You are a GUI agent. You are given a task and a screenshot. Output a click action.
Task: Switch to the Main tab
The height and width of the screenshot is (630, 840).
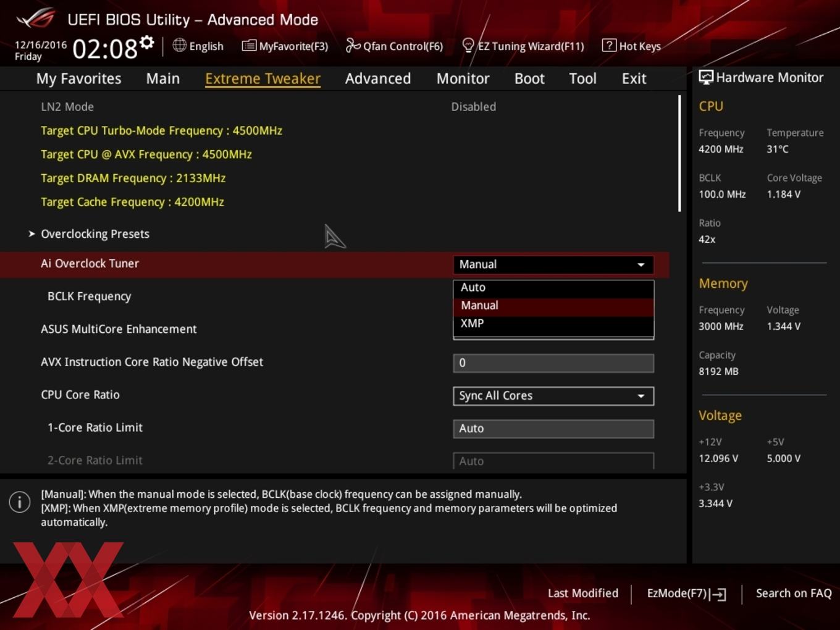(x=163, y=78)
